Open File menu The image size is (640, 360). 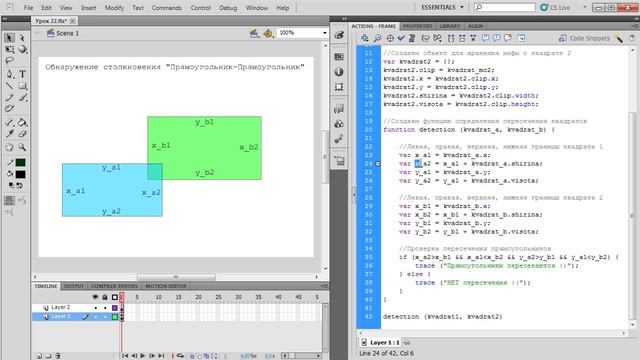point(28,8)
